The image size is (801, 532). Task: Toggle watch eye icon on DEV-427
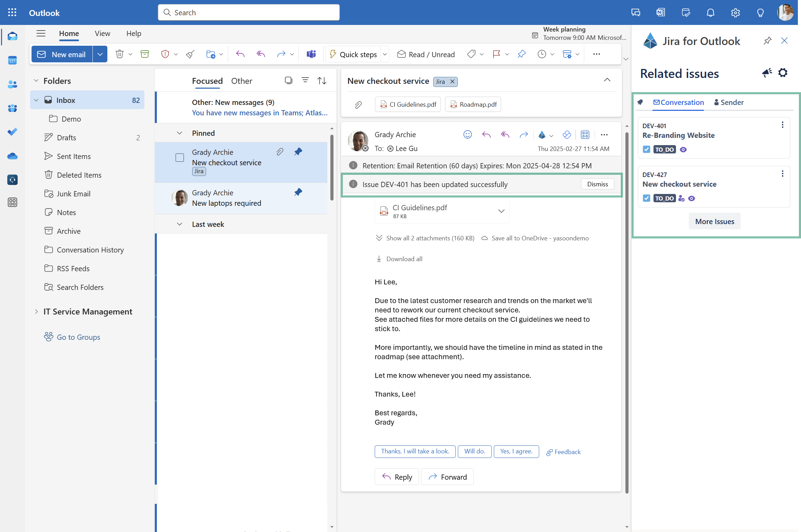[x=692, y=198]
